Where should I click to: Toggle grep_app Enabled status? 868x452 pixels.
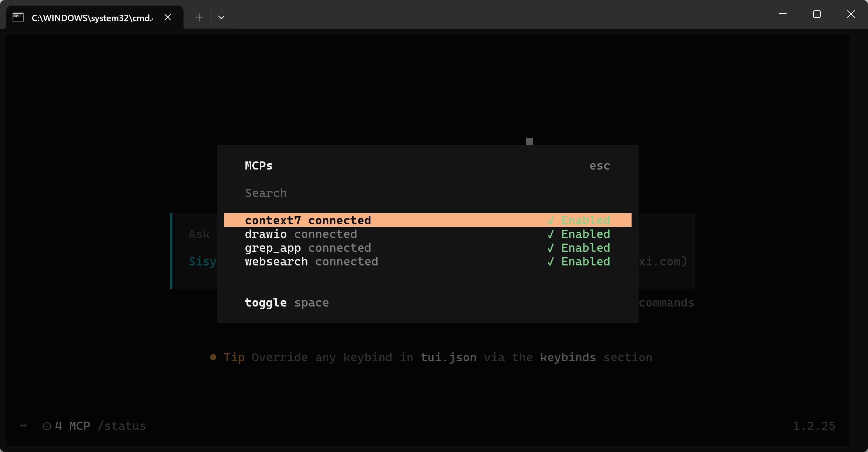(x=579, y=248)
